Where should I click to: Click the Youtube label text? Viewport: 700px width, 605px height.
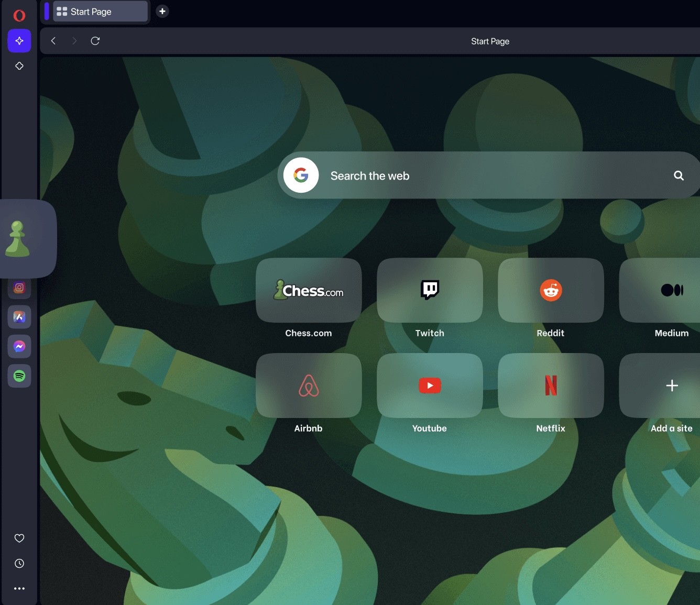coord(430,428)
